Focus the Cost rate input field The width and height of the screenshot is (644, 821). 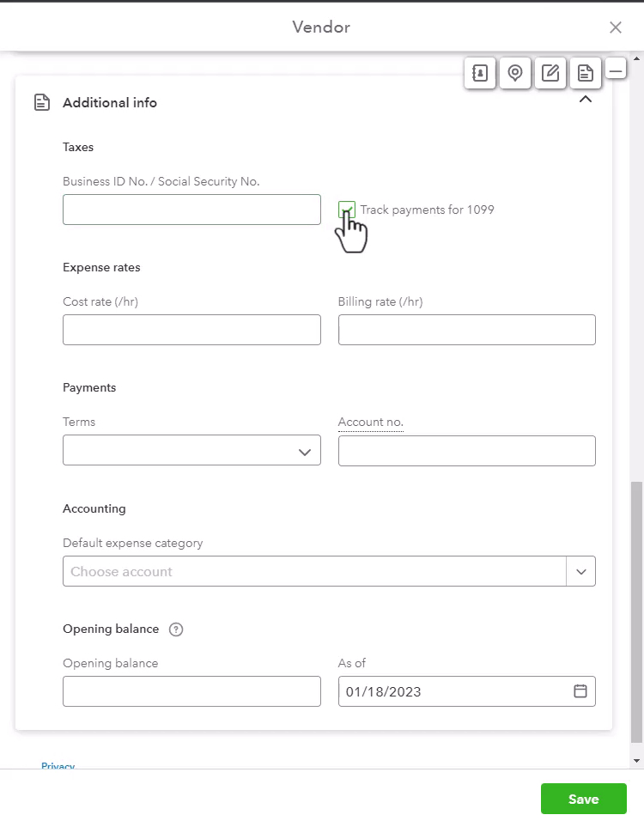click(x=191, y=330)
